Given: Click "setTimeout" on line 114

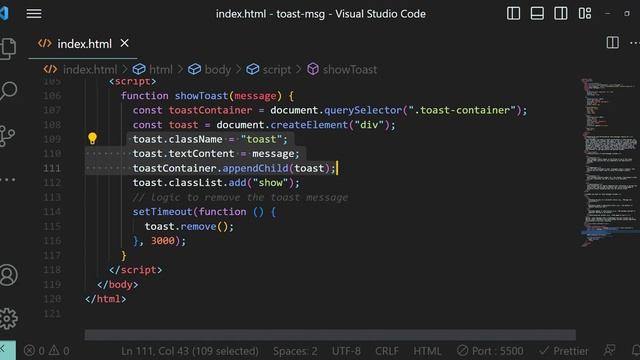Looking at the screenshot, I should click(x=162, y=212).
